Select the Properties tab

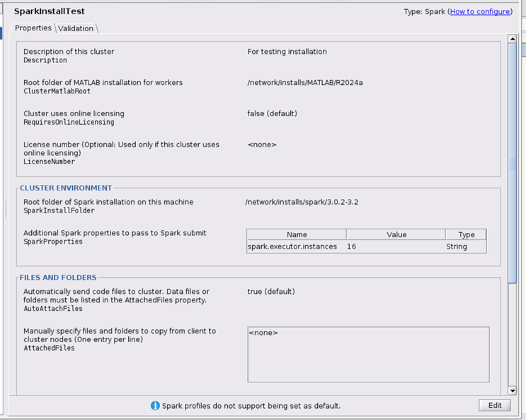click(x=33, y=28)
